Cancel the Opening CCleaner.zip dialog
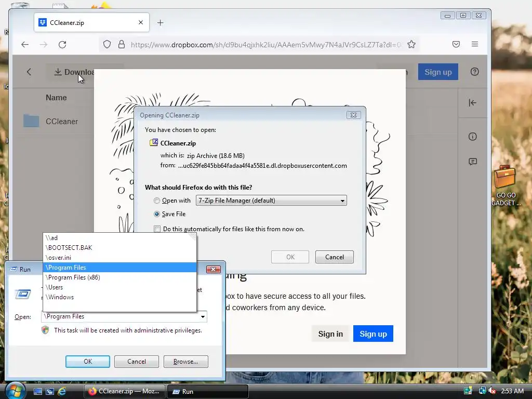532x399 pixels. [334, 257]
